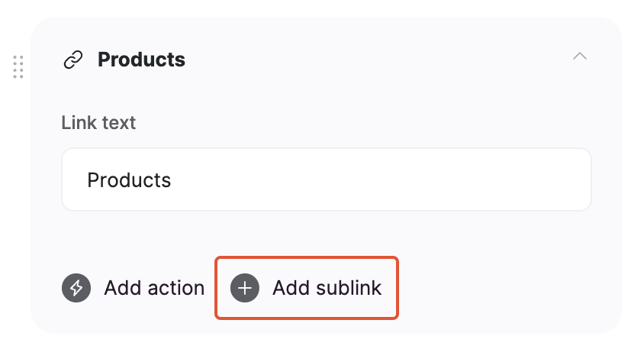Click the plus circle icon
This screenshot has width=644, height=362.
(x=245, y=288)
